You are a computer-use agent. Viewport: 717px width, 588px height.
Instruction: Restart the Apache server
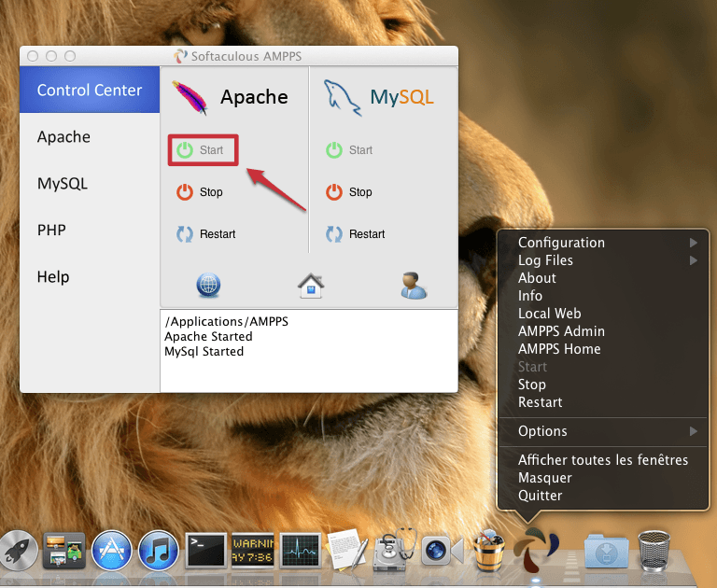(205, 234)
